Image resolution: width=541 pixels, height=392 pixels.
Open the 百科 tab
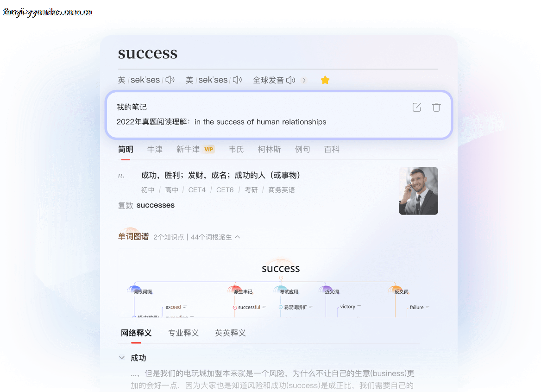(x=332, y=149)
